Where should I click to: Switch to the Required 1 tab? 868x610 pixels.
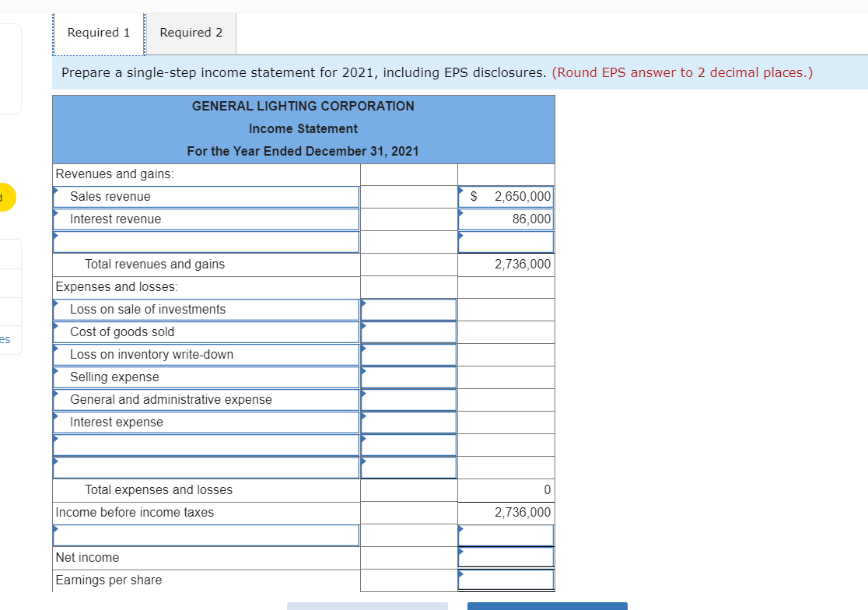coord(98,33)
